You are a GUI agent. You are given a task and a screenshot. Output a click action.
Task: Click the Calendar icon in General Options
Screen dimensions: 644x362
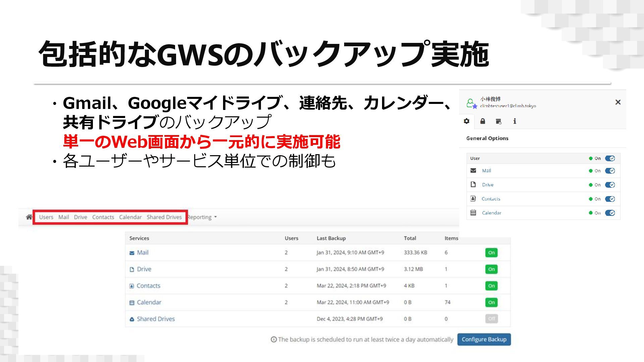click(x=473, y=213)
